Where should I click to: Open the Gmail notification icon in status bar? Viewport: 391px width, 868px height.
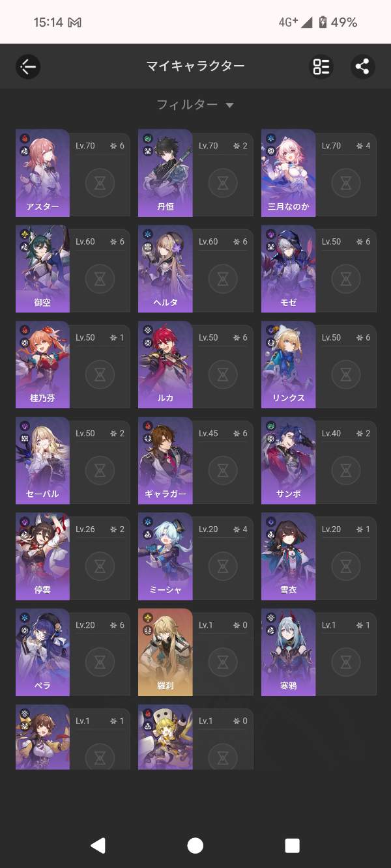click(75, 23)
